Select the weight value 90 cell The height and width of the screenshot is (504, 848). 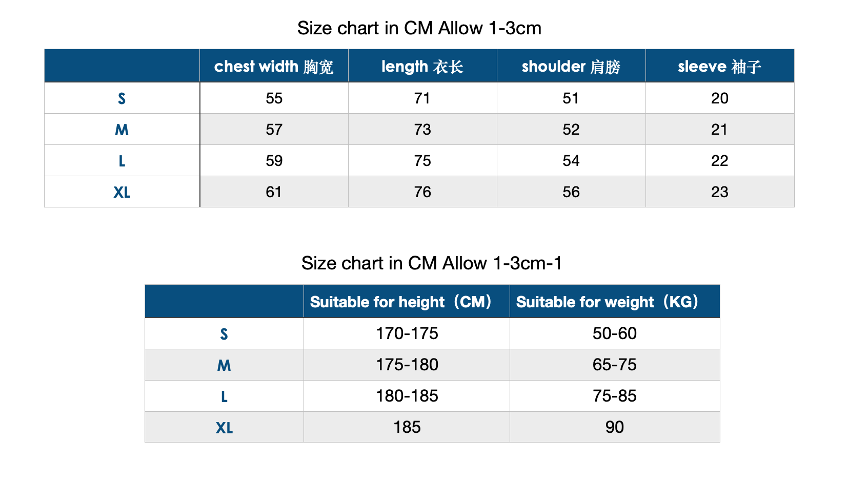point(614,427)
